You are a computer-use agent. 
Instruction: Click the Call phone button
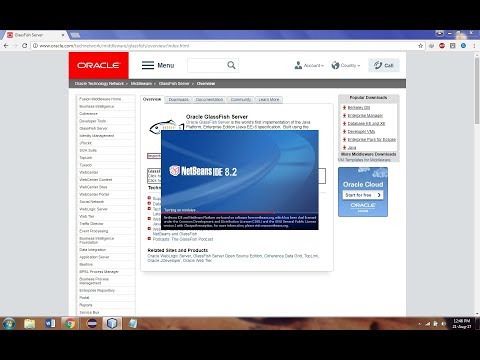coord(384,65)
